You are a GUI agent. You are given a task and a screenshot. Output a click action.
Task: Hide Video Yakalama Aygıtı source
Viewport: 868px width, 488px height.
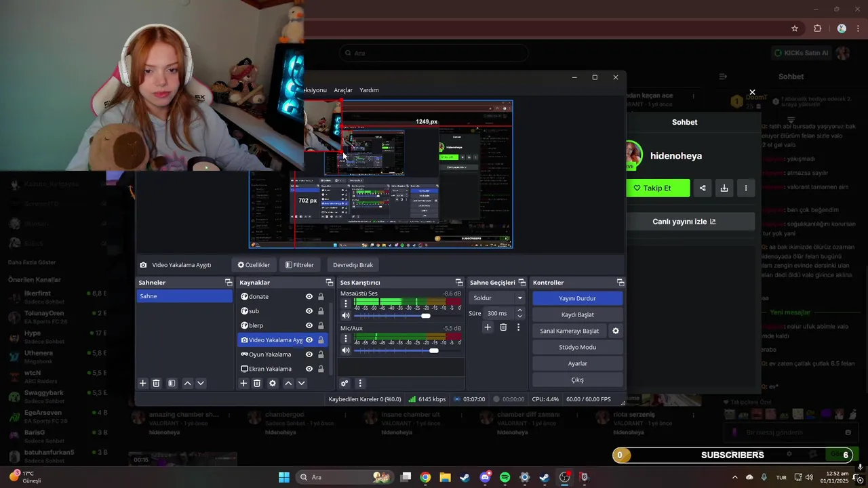[309, 340]
